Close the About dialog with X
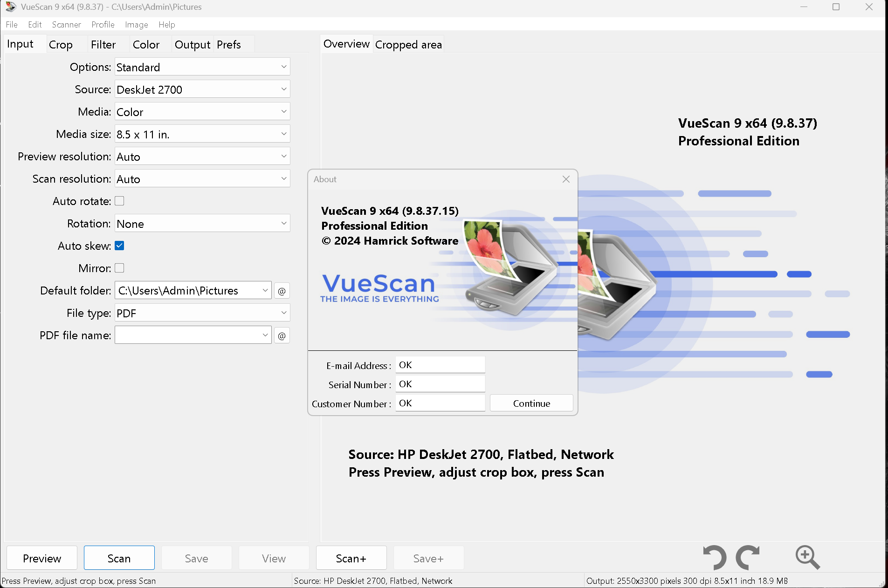This screenshot has height=588, width=888. click(x=566, y=179)
